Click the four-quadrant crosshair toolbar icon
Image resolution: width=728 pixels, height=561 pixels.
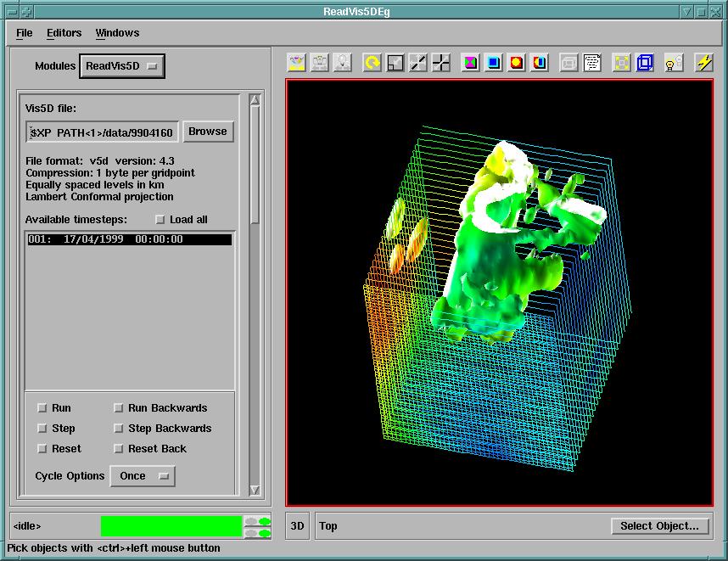[x=441, y=63]
